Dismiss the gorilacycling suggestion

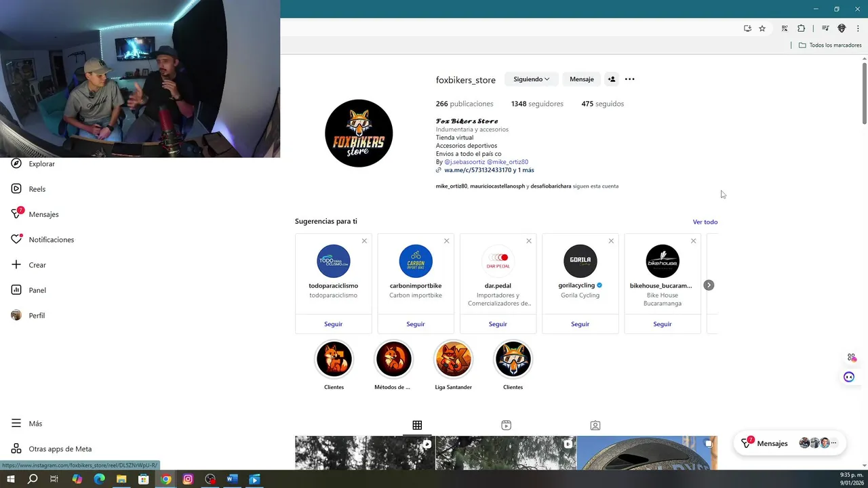(611, 241)
